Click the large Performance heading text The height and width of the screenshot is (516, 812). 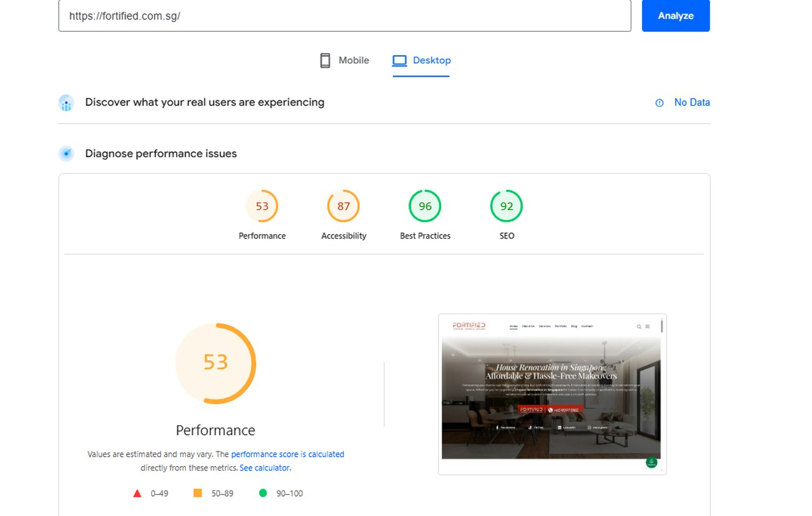point(215,430)
